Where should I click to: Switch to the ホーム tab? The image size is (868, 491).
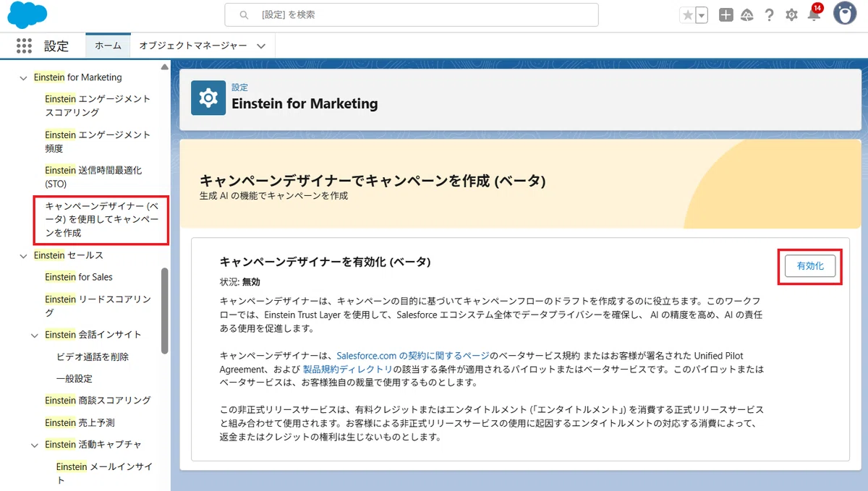coord(109,46)
